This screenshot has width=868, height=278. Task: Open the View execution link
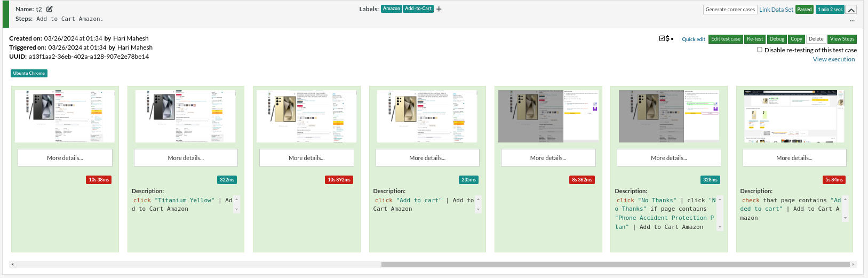[833, 59]
